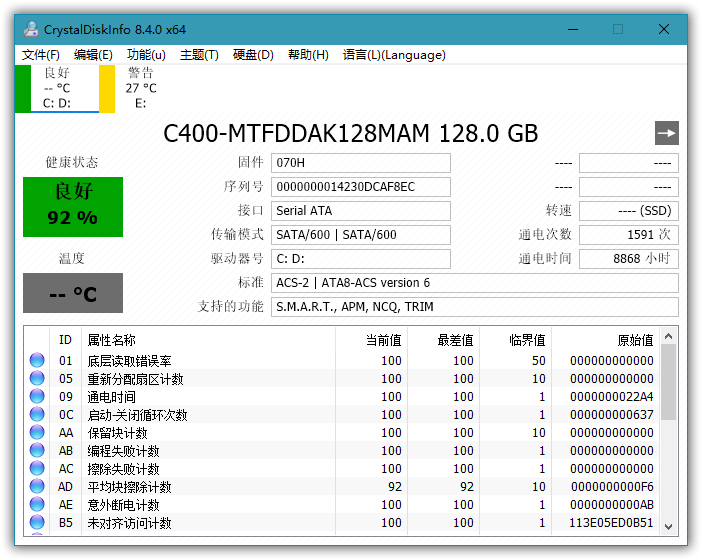Click the attribute list scrollbar thumb
The height and width of the screenshot is (560, 702).
pyautogui.click(x=668, y=381)
